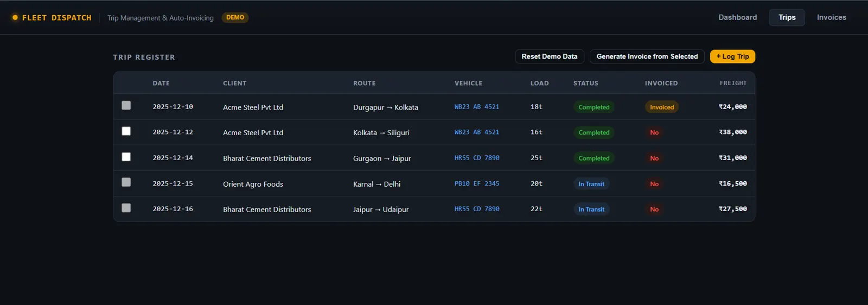868x305 pixels.
Task: Click Completed status for Kolkata → Siliguri
Action: pos(594,132)
